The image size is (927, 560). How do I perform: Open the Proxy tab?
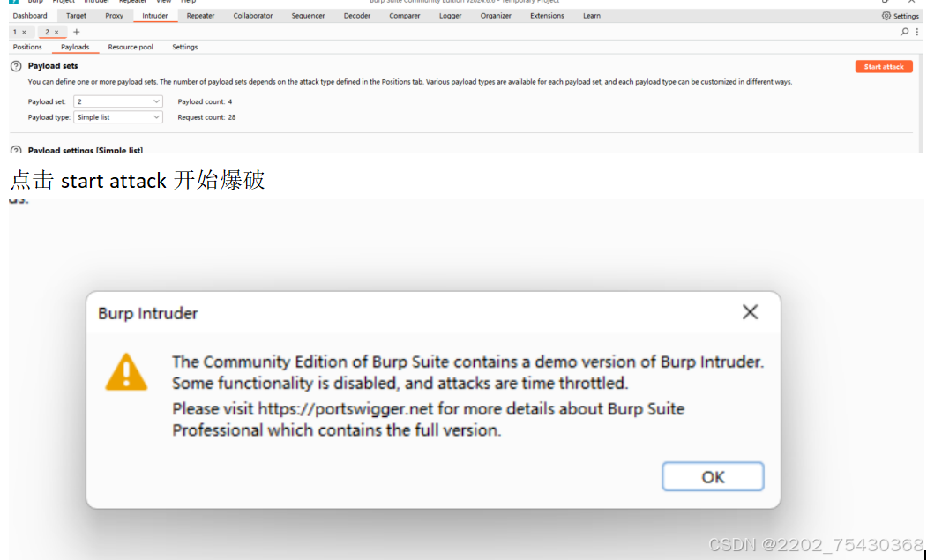(114, 16)
